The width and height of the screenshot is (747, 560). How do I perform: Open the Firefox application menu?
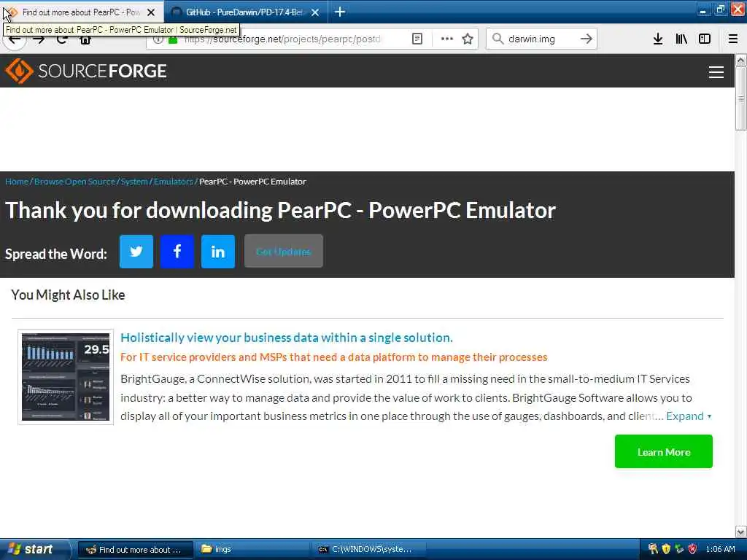733,39
